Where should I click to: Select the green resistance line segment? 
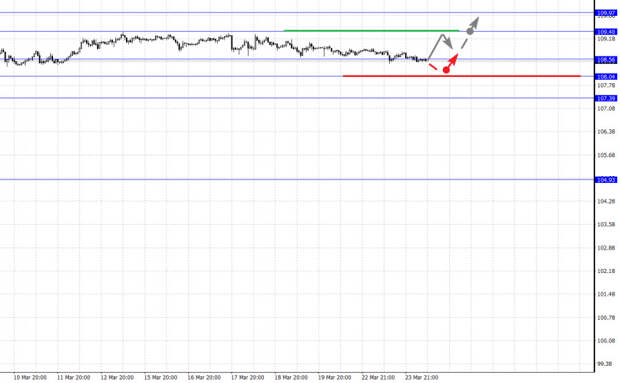click(x=371, y=30)
